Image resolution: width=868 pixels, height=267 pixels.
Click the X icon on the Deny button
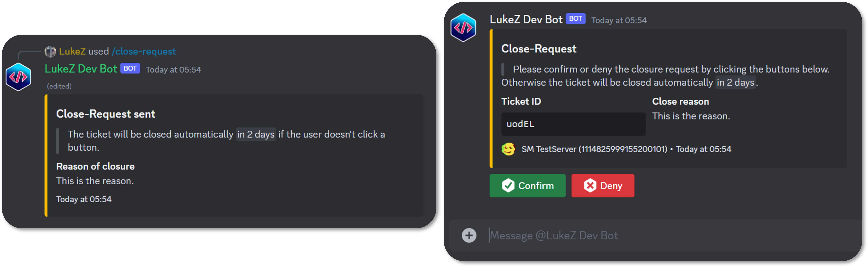point(590,185)
